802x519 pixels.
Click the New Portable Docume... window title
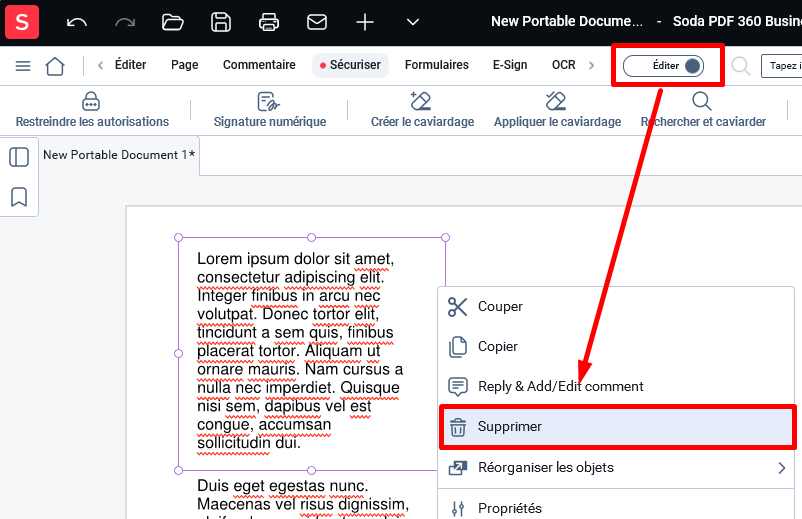tap(567, 21)
